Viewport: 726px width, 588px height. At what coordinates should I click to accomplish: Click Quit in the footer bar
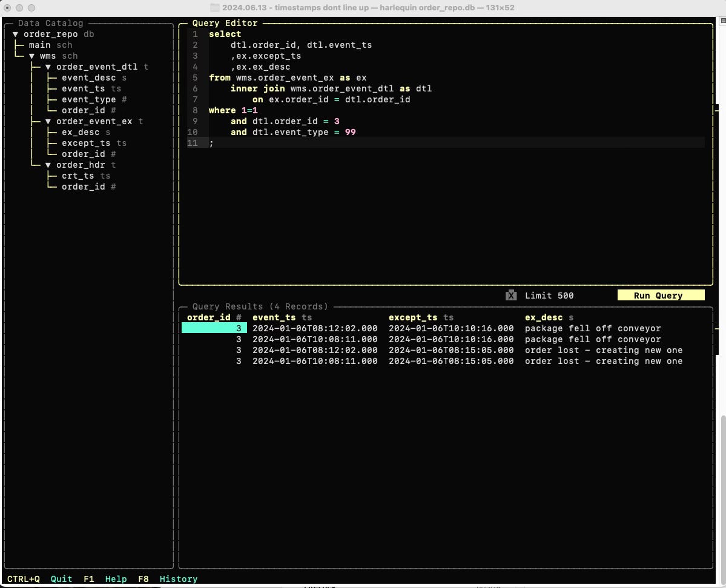61,579
